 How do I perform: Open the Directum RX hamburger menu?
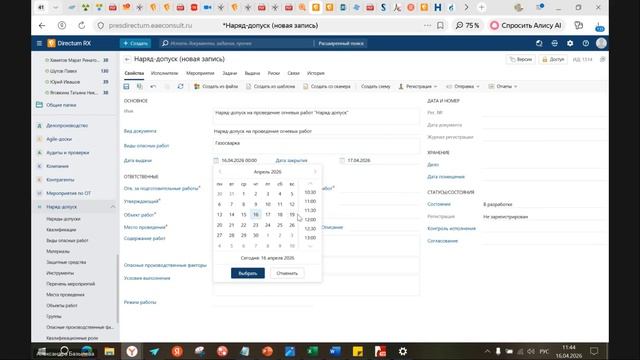(39, 43)
